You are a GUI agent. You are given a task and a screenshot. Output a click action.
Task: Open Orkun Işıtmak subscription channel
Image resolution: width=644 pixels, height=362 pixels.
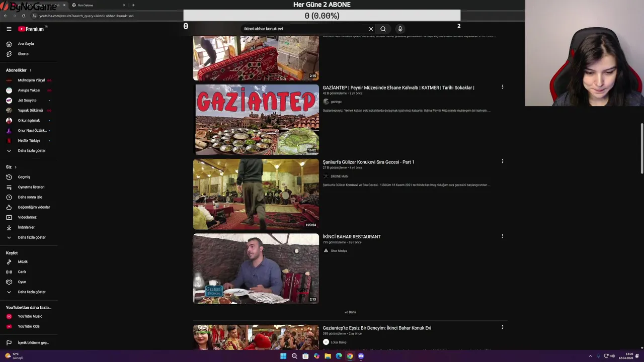coord(29,121)
